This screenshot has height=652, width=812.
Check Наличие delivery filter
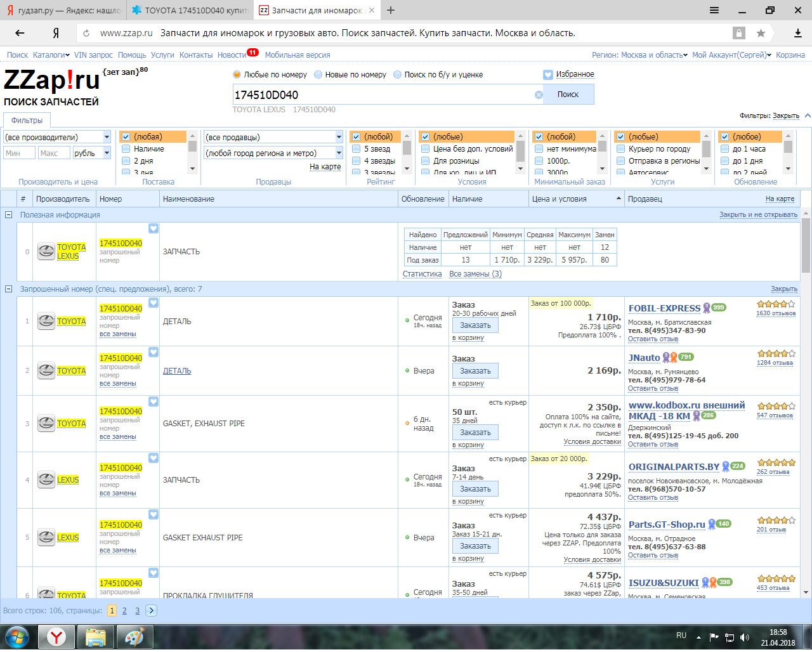(x=126, y=149)
